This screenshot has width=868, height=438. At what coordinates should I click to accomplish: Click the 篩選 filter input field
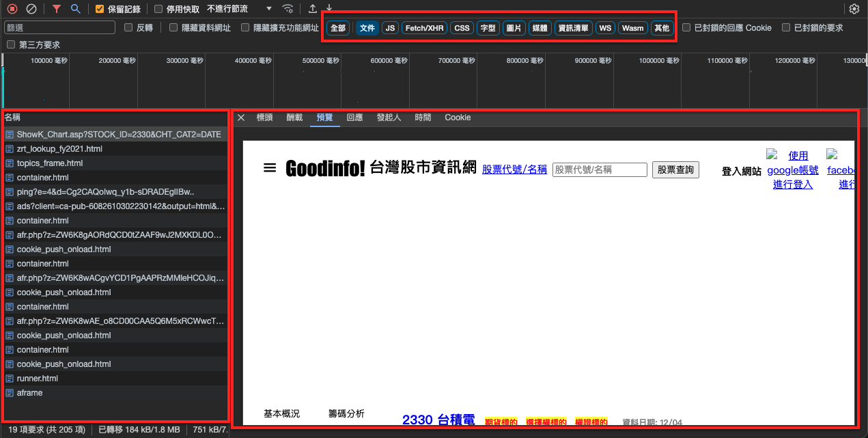click(x=60, y=28)
